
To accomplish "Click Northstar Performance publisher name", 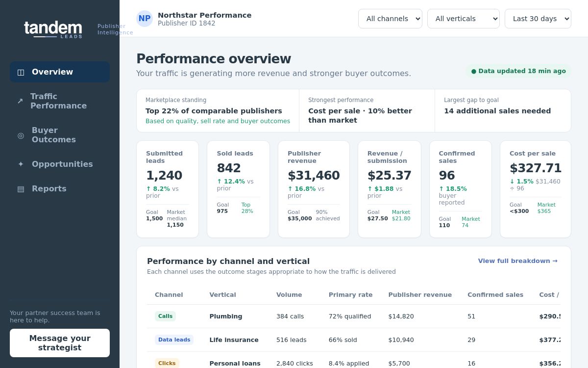I will pos(205,15).
